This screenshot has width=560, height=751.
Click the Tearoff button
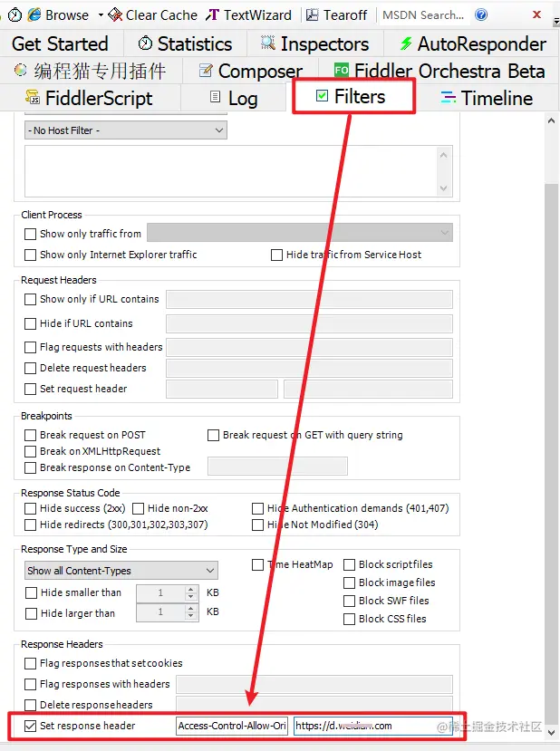[x=337, y=14]
